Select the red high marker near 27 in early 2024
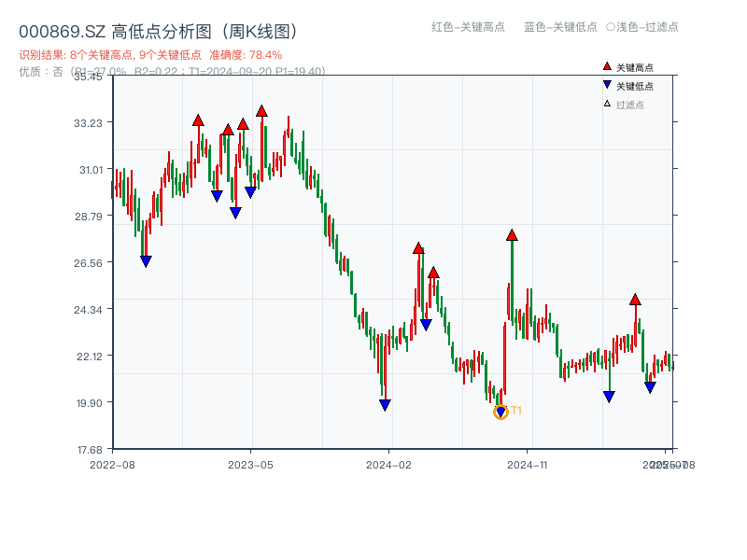 click(x=418, y=248)
